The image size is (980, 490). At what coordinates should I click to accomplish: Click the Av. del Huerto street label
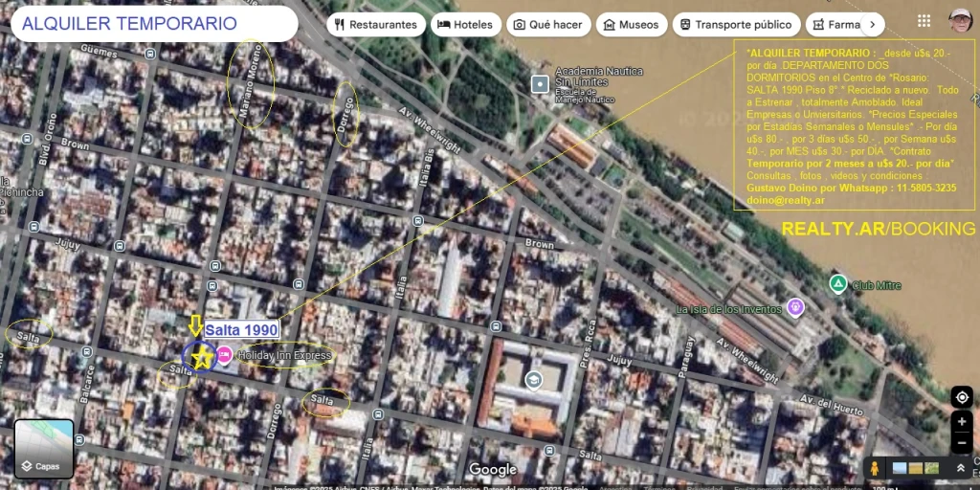coord(832,406)
